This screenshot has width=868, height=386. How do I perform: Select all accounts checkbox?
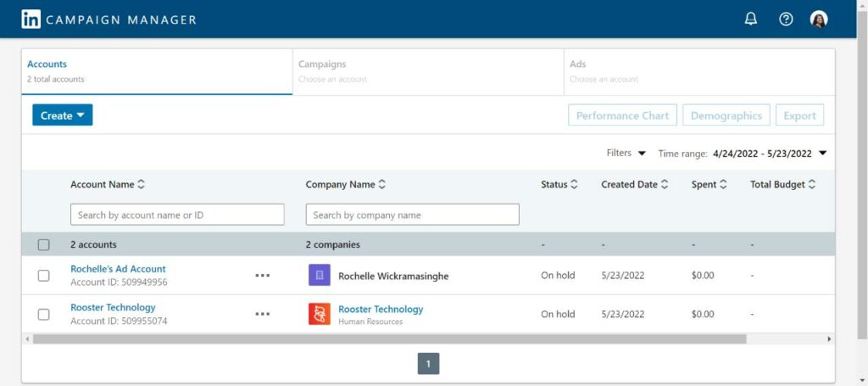click(44, 245)
